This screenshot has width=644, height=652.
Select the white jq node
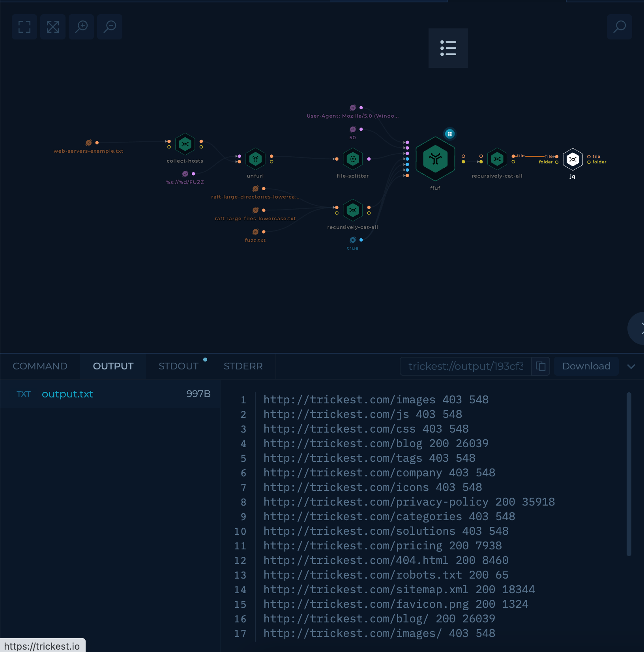click(x=573, y=159)
